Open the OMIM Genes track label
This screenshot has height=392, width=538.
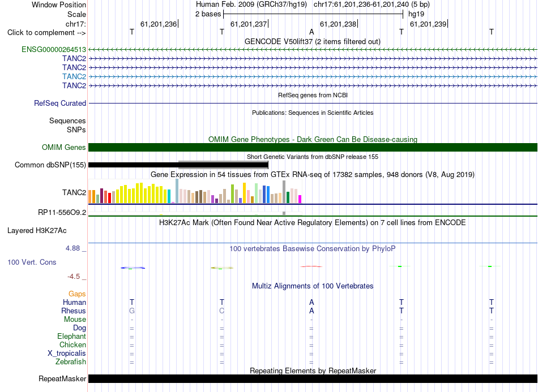[x=64, y=147]
